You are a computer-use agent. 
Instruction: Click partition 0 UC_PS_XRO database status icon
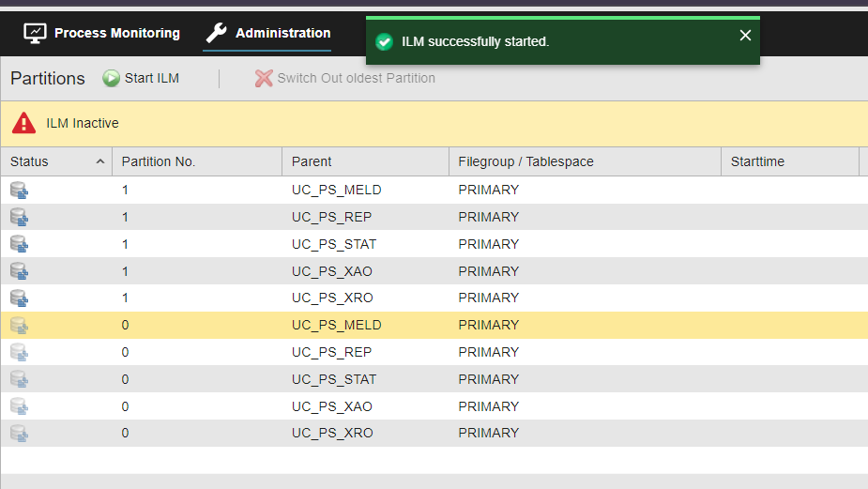[x=19, y=433]
